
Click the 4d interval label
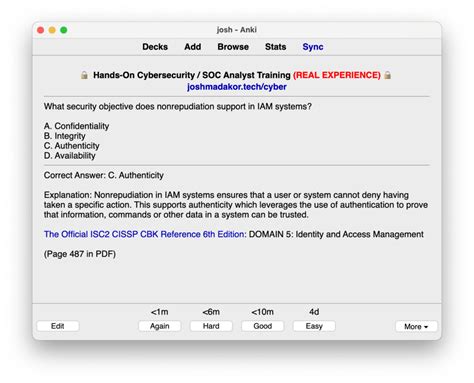click(x=314, y=312)
